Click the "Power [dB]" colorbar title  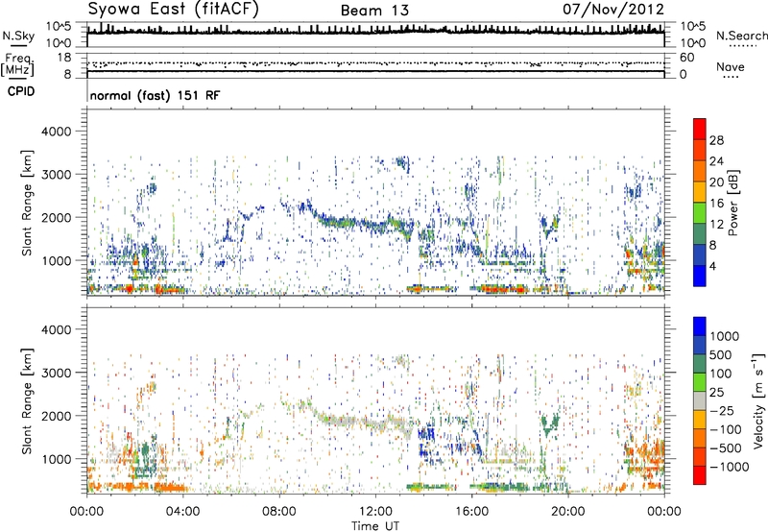pyautogui.click(x=733, y=203)
